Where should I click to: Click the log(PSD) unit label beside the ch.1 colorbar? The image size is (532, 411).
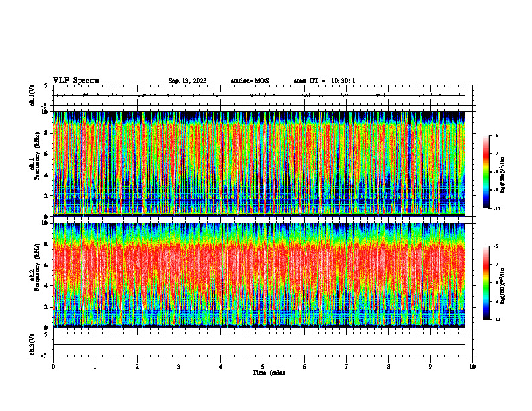pos(503,175)
